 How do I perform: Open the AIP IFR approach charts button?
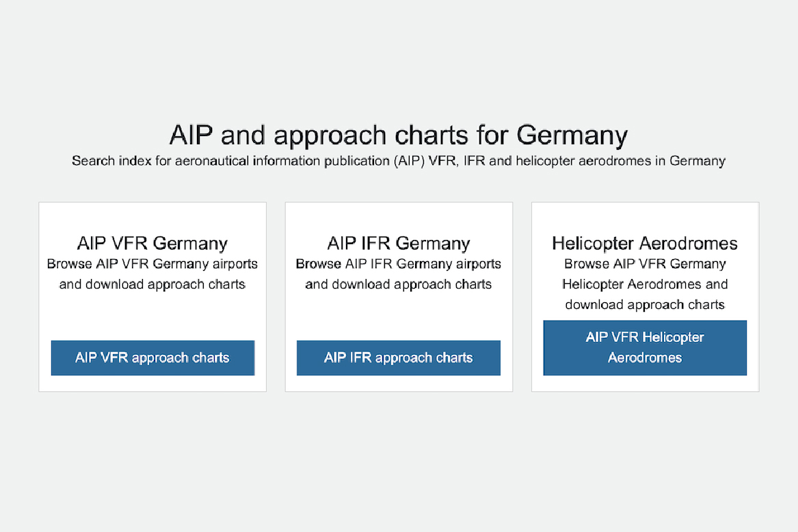pos(399,358)
